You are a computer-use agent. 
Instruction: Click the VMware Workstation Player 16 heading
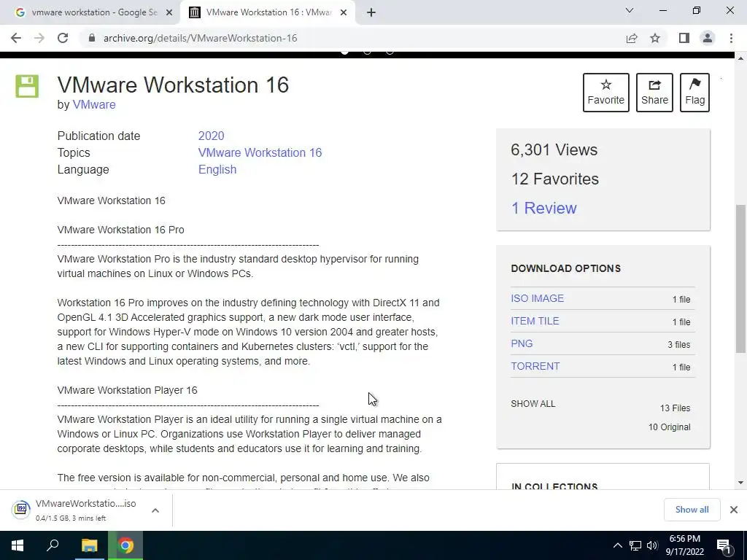point(127,391)
